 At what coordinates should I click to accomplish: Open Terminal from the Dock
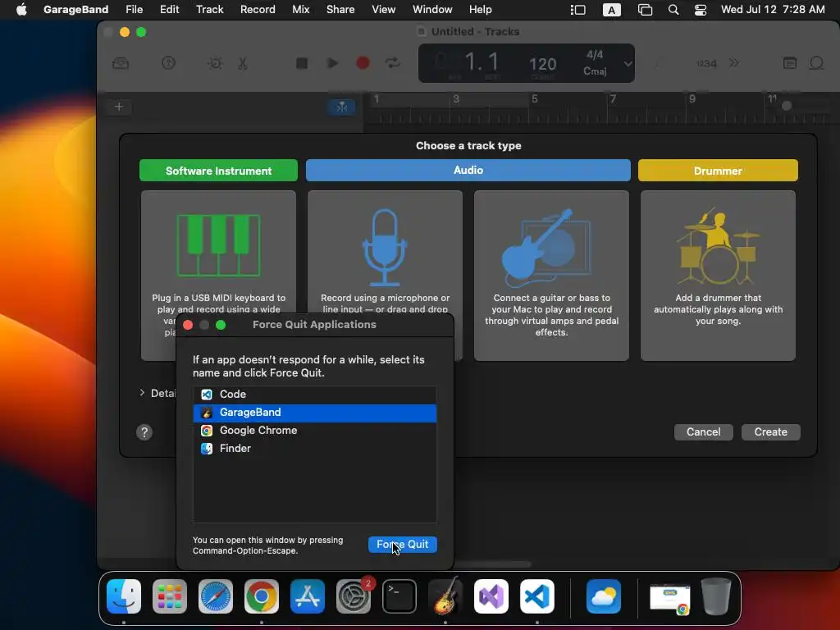[x=399, y=596]
